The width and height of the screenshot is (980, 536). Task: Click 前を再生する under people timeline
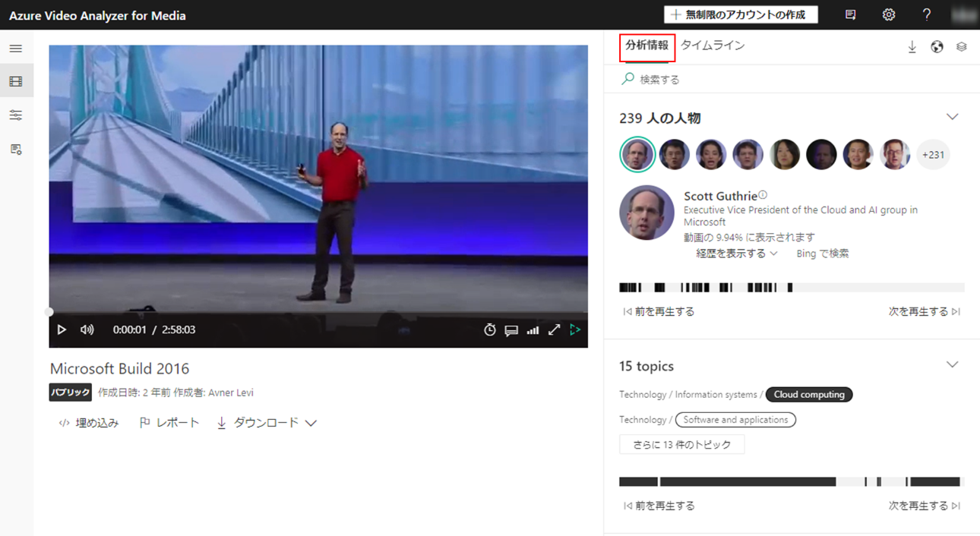[659, 311]
